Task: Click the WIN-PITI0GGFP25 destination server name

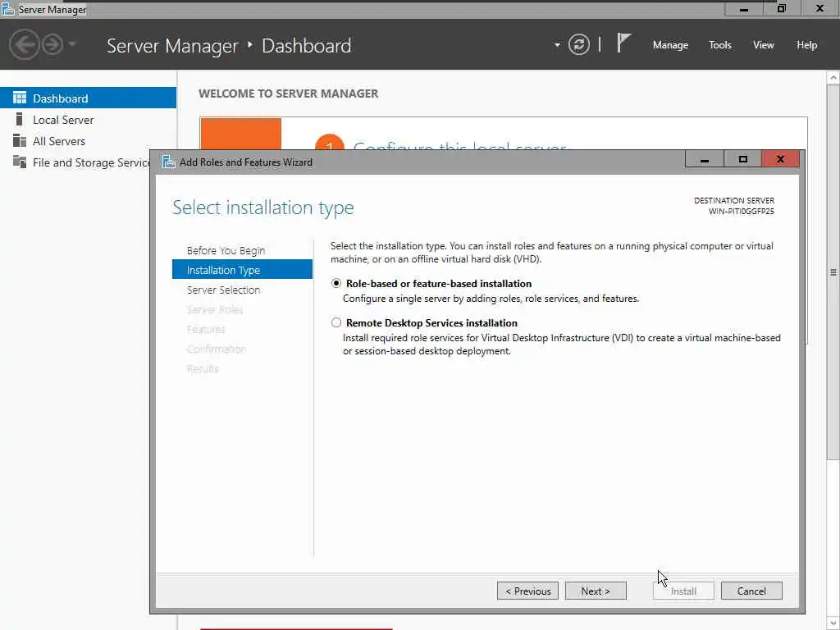Action: pyautogui.click(x=741, y=211)
